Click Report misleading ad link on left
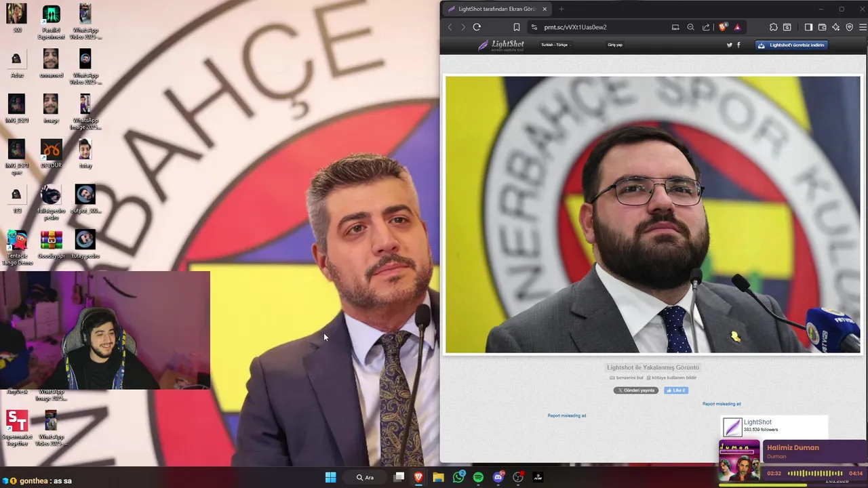868x488 pixels. 567,415
